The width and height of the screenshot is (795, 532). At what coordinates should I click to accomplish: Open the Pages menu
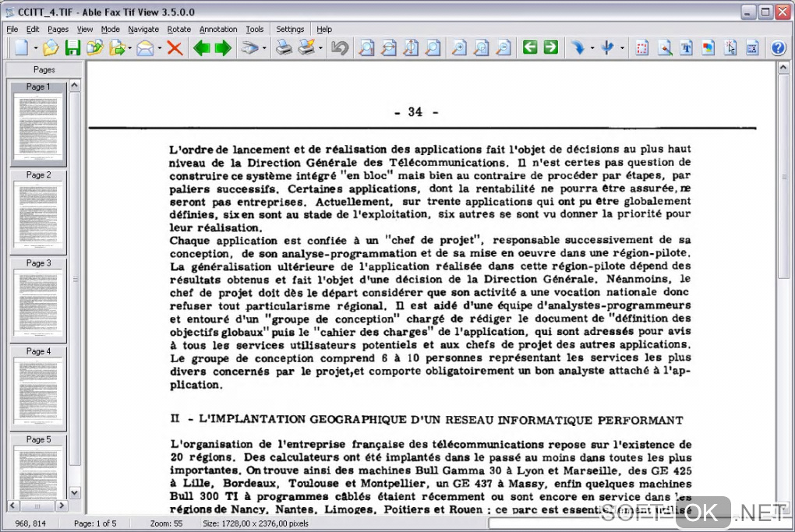tap(58, 30)
